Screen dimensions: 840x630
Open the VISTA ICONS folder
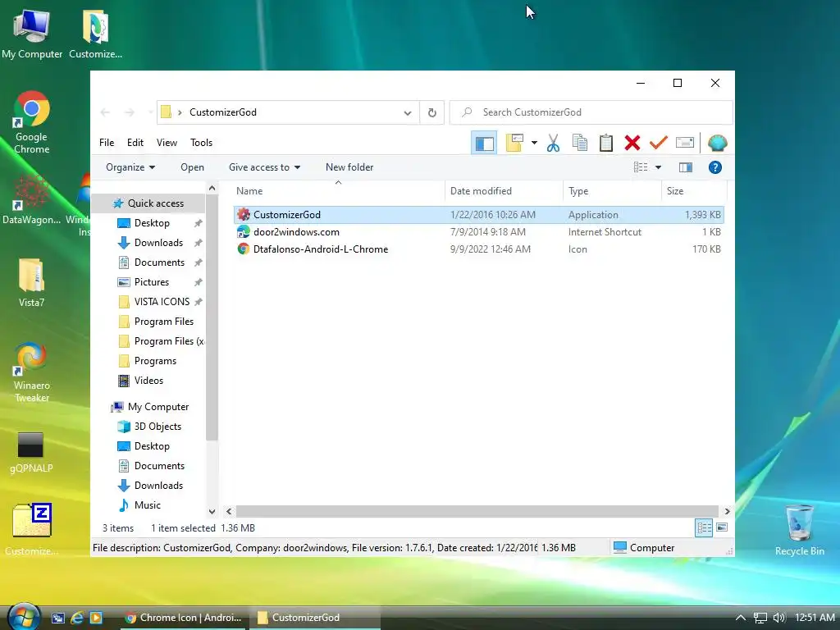tap(162, 302)
